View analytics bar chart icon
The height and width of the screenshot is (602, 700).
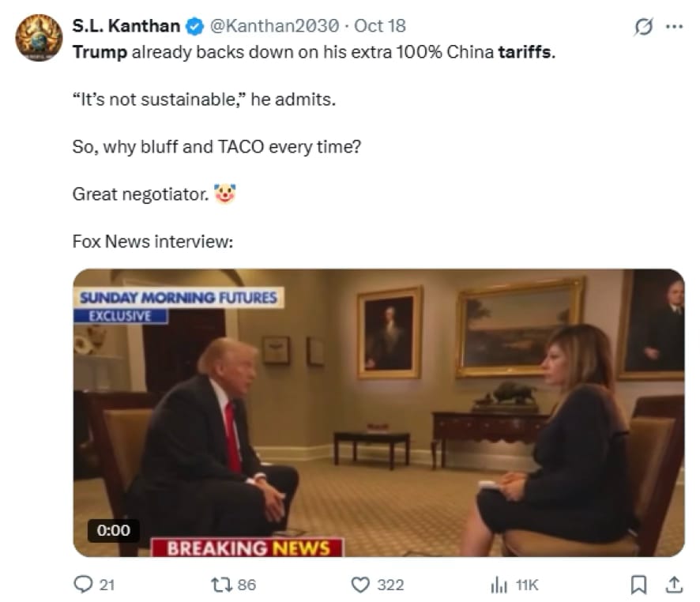499,585
